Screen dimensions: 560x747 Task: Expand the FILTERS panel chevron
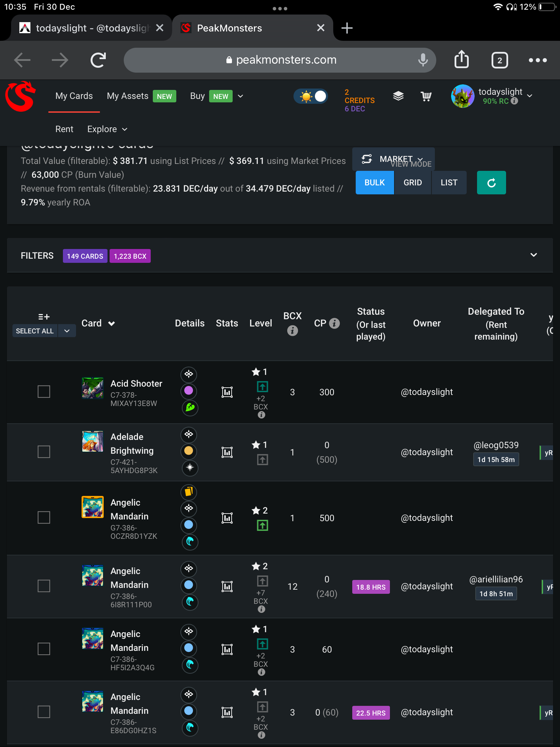[x=534, y=255]
